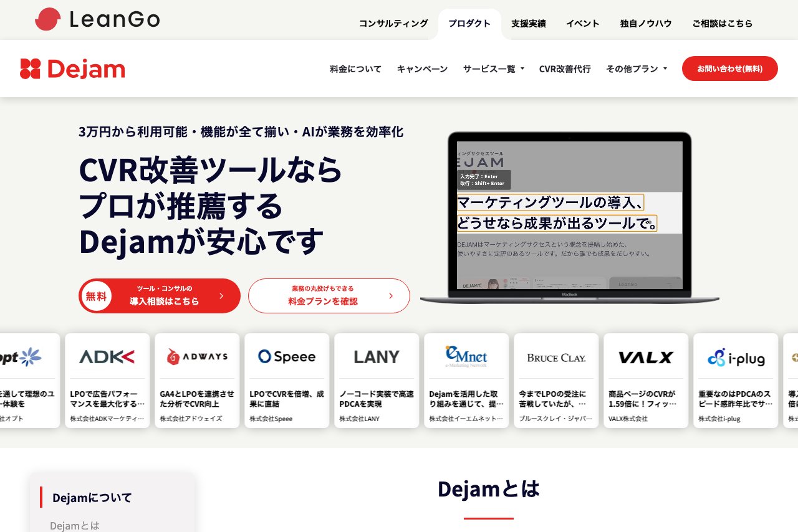The height and width of the screenshot is (532, 798).
Task: Open the Speee case study card
Action: point(287,381)
